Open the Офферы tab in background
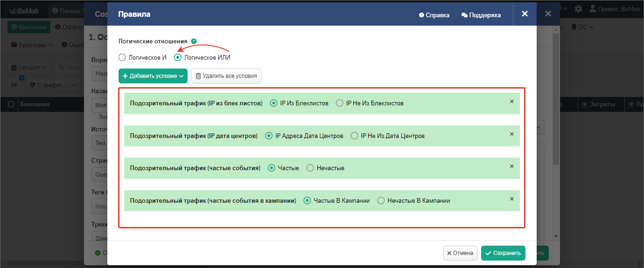 (x=69, y=27)
